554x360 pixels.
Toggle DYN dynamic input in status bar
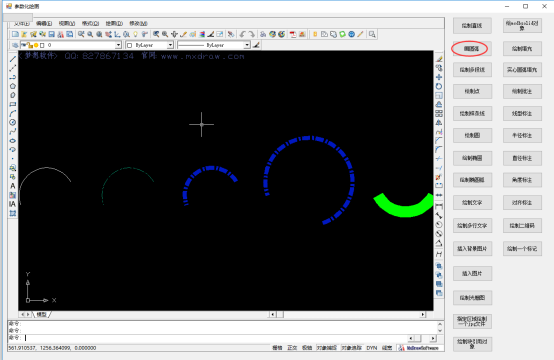coord(372,348)
